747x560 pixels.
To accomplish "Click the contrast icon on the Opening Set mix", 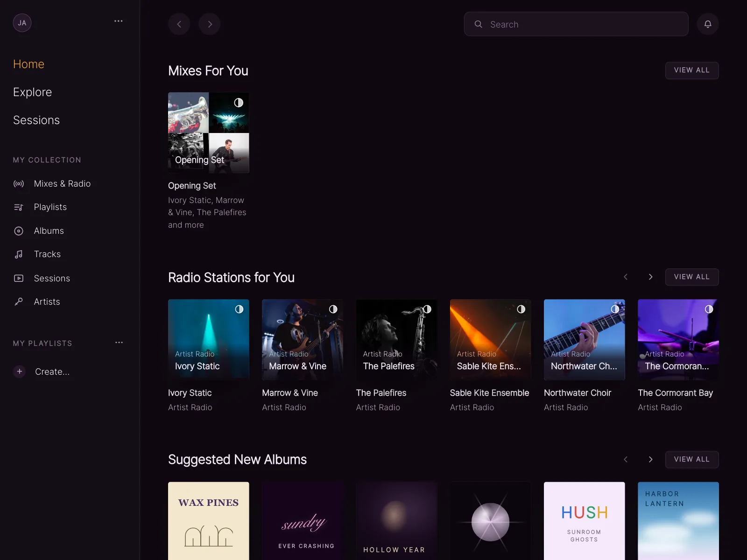I will [x=239, y=103].
